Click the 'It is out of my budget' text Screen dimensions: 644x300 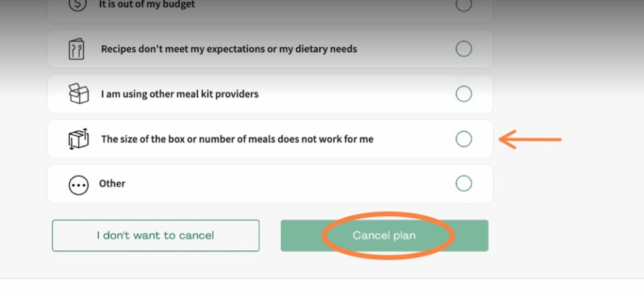147,4
